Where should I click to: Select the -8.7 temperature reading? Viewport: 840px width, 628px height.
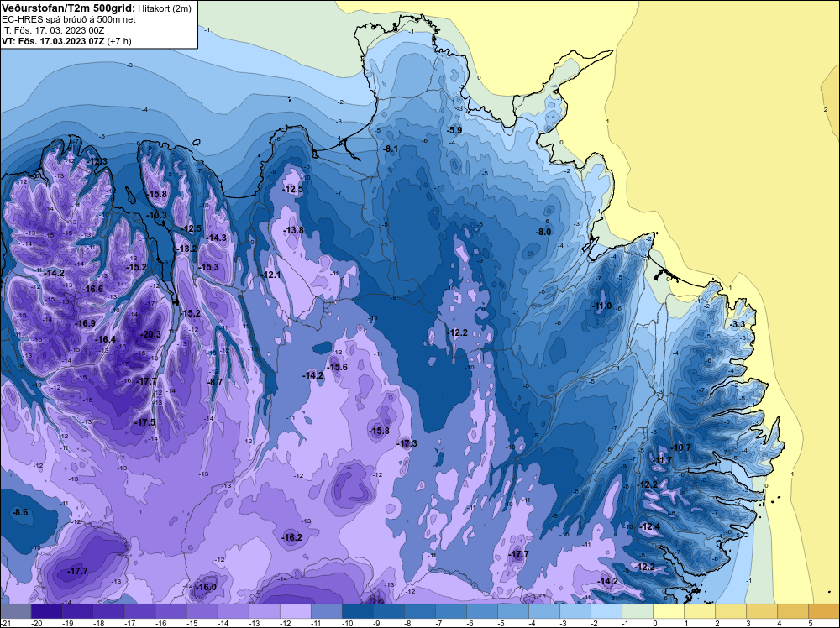tap(215, 382)
